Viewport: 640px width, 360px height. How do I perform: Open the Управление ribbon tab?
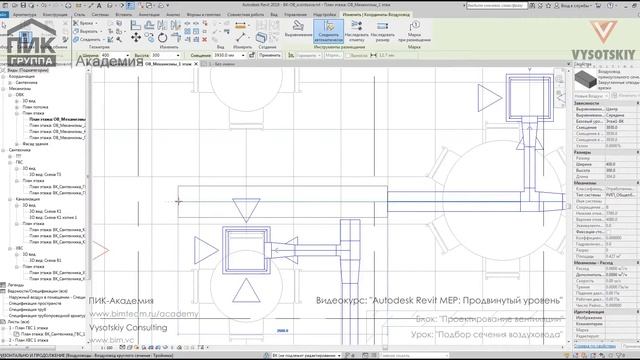296,14
